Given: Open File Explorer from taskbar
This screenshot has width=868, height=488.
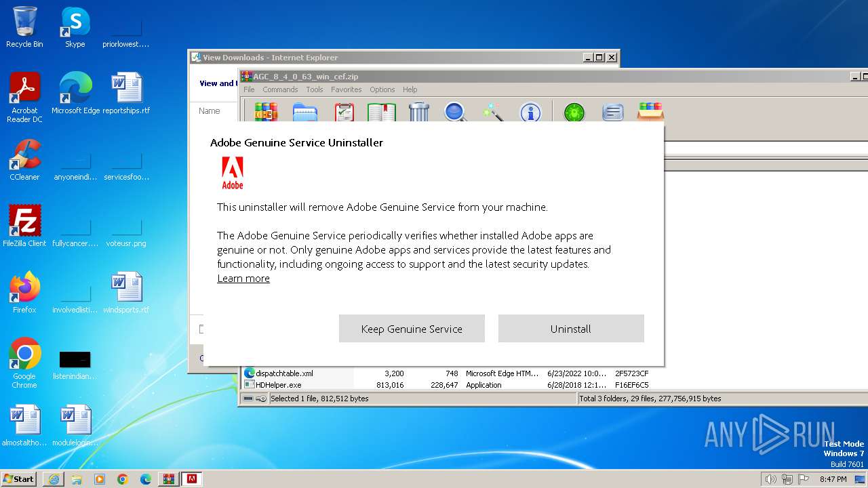Looking at the screenshot, I should (77, 479).
